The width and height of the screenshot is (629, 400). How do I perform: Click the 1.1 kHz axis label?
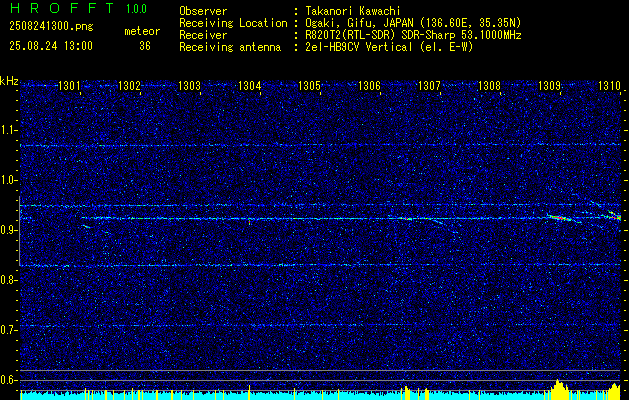pyautogui.click(x=9, y=130)
